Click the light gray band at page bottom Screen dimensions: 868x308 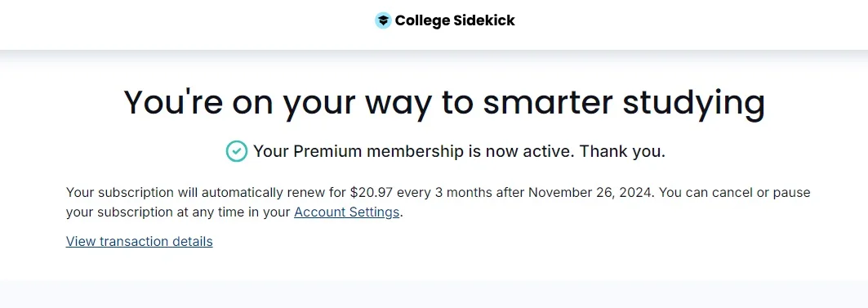(434, 294)
